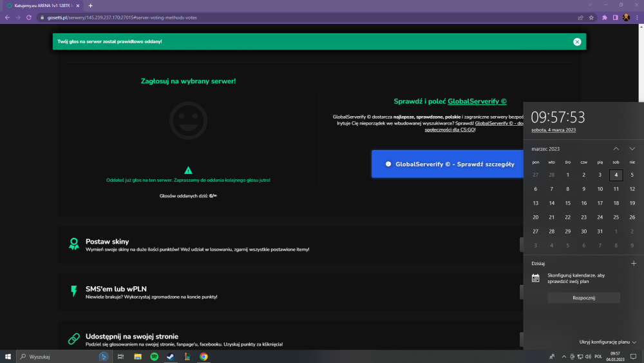The image size is (644, 363).
Task: Select March 4 in the calendar
Action: pos(616,175)
